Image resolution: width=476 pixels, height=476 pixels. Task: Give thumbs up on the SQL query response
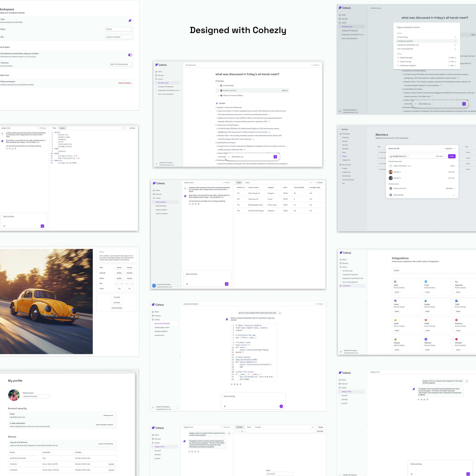coord(196,204)
